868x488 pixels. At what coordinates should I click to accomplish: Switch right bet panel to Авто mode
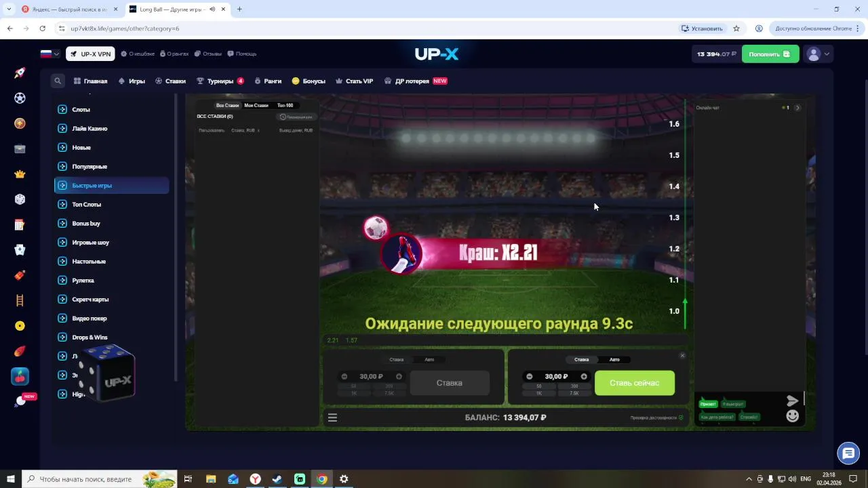coord(614,359)
